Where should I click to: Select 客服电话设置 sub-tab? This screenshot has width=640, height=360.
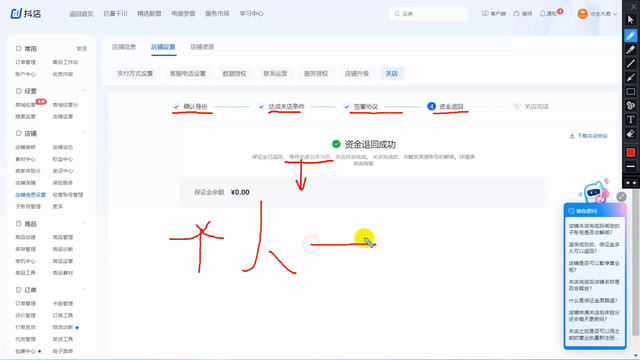click(188, 73)
